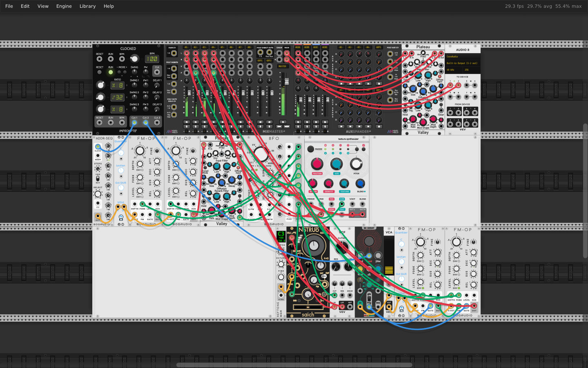588x368 pixels.
Task: Open the File menu
Action: tap(9, 6)
